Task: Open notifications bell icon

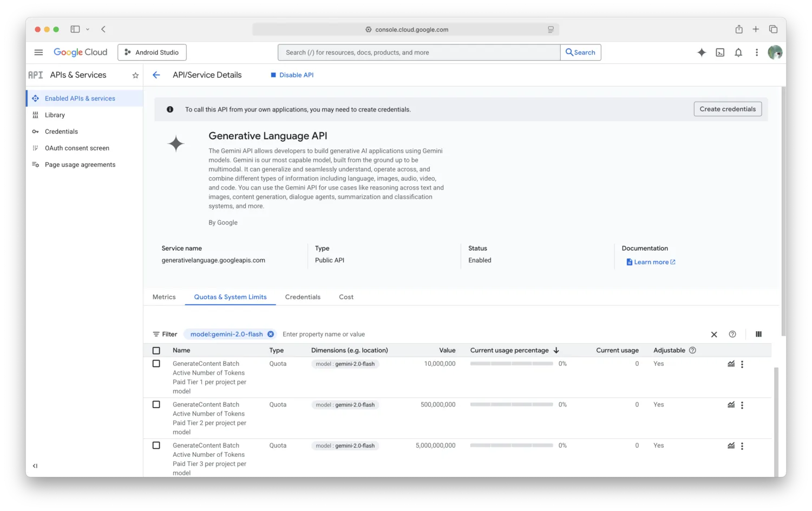Action: click(738, 52)
